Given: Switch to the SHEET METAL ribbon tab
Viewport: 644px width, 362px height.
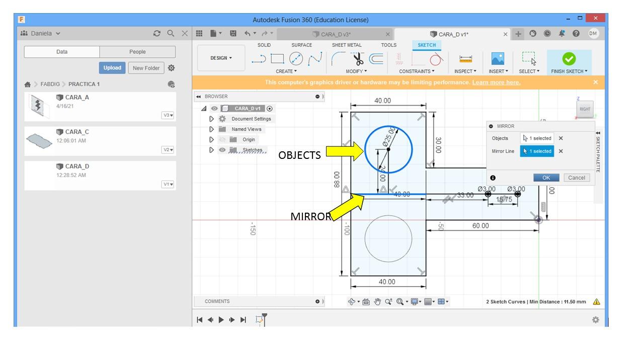Looking at the screenshot, I should coord(347,45).
